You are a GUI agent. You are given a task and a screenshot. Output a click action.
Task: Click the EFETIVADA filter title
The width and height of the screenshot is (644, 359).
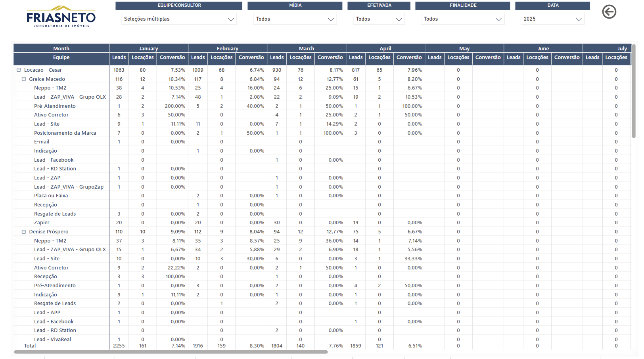(x=379, y=6)
